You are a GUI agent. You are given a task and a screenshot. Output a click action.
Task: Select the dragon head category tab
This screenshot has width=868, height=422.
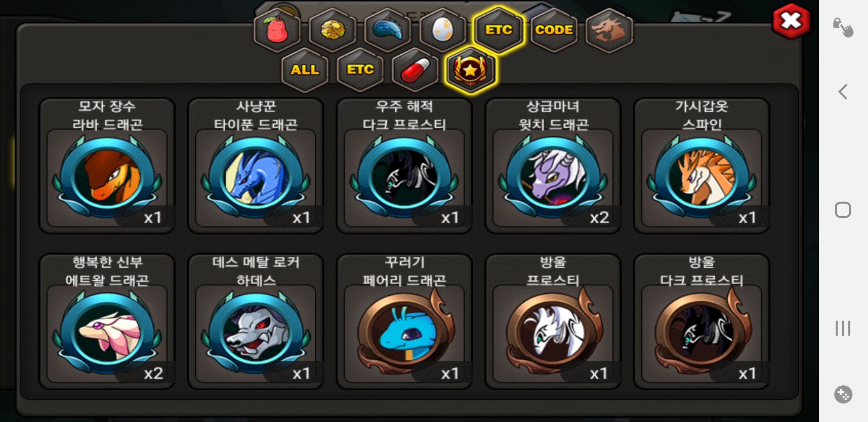[x=609, y=30]
